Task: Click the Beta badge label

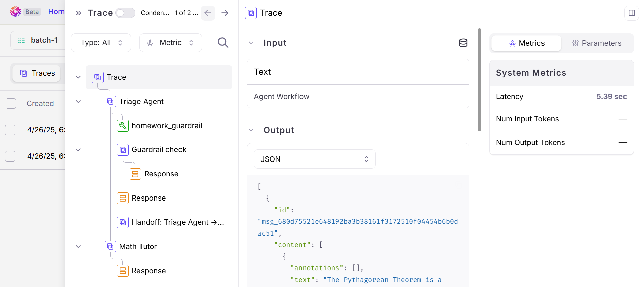Action: click(32, 12)
